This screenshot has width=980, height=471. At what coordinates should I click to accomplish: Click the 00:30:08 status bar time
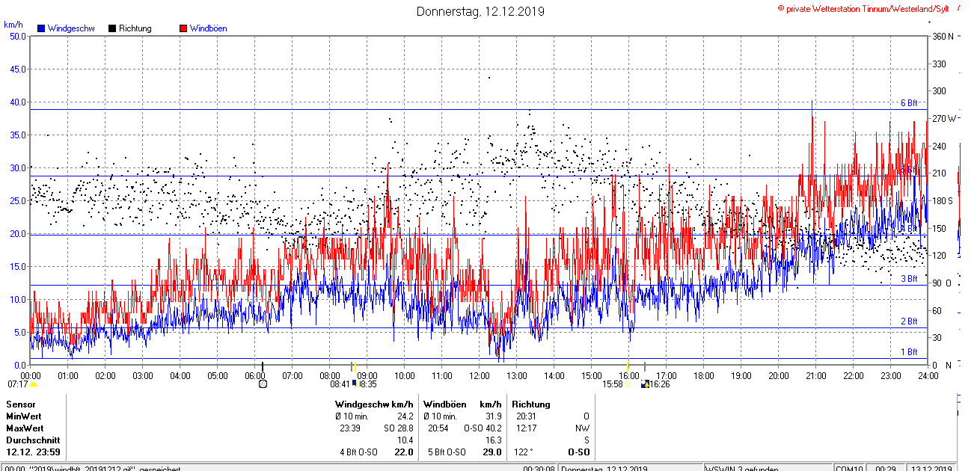pyautogui.click(x=539, y=468)
